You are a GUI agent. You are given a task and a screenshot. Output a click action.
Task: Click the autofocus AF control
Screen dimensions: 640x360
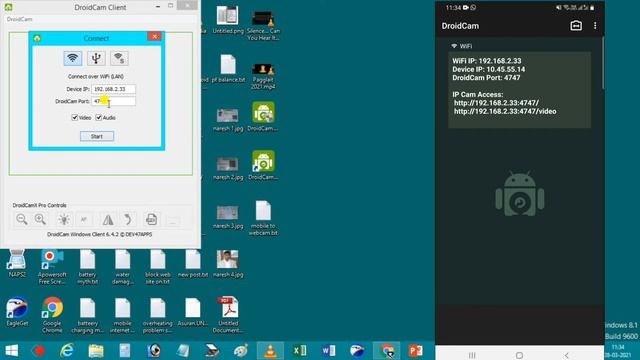coord(84,220)
